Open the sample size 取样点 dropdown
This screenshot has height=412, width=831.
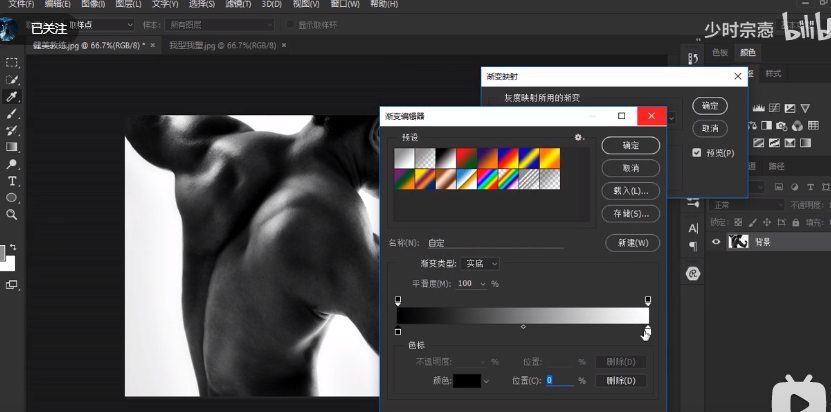point(100,25)
